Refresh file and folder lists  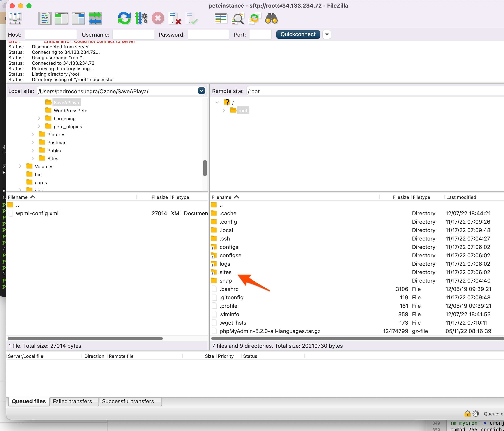pyautogui.click(x=124, y=19)
